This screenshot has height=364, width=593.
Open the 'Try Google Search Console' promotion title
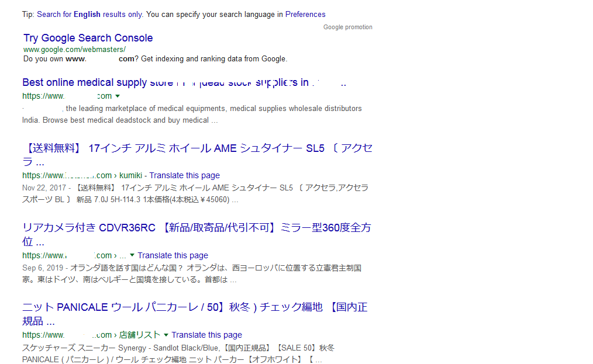[88, 38]
